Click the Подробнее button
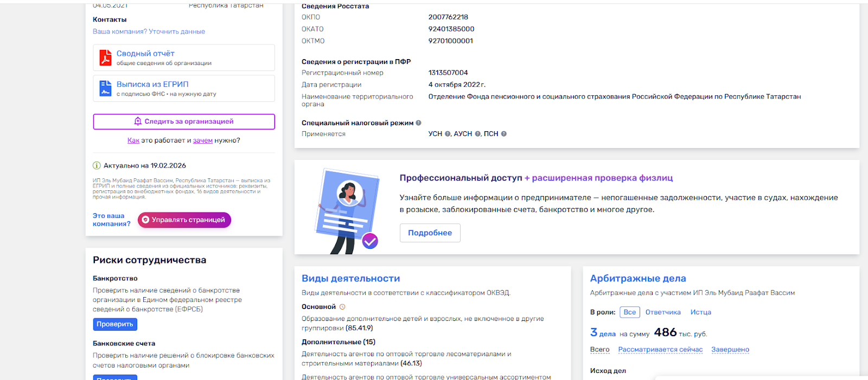Viewport: 868px width, 380px height. [430, 233]
